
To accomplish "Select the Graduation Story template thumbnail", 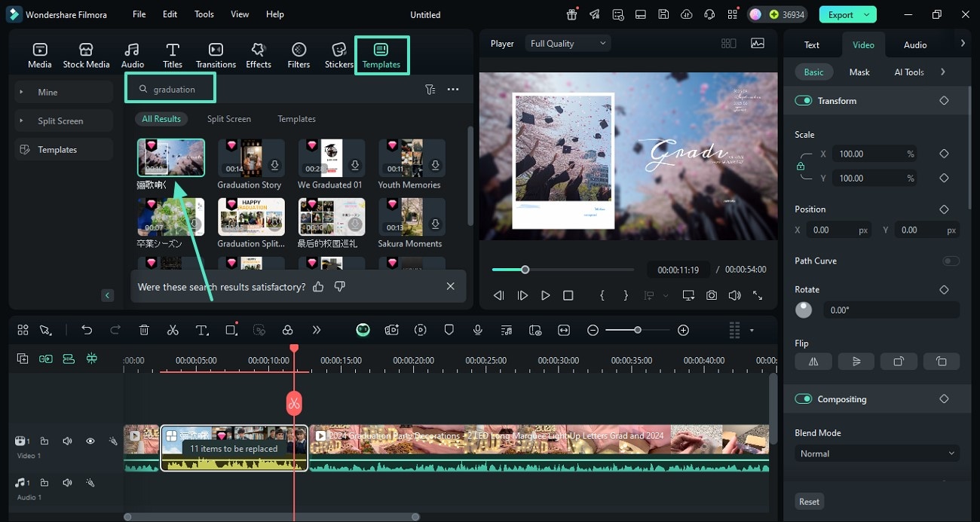I will pyautogui.click(x=251, y=157).
